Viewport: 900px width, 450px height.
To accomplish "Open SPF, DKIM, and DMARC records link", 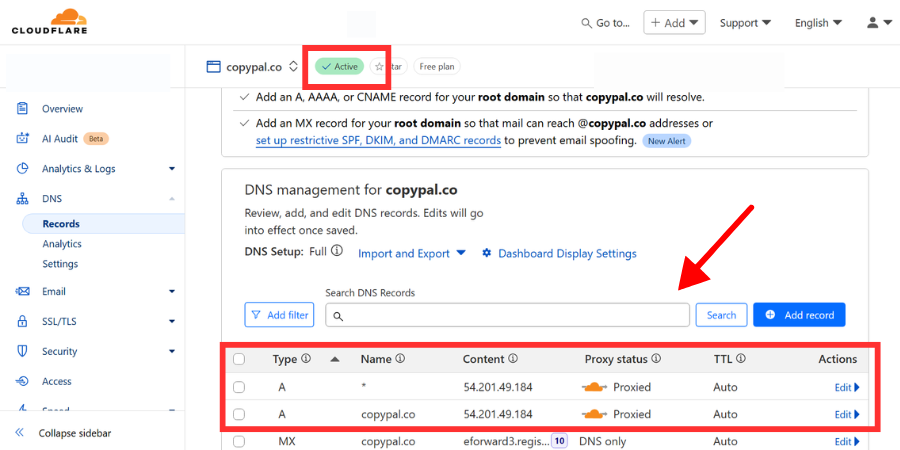I will [378, 141].
